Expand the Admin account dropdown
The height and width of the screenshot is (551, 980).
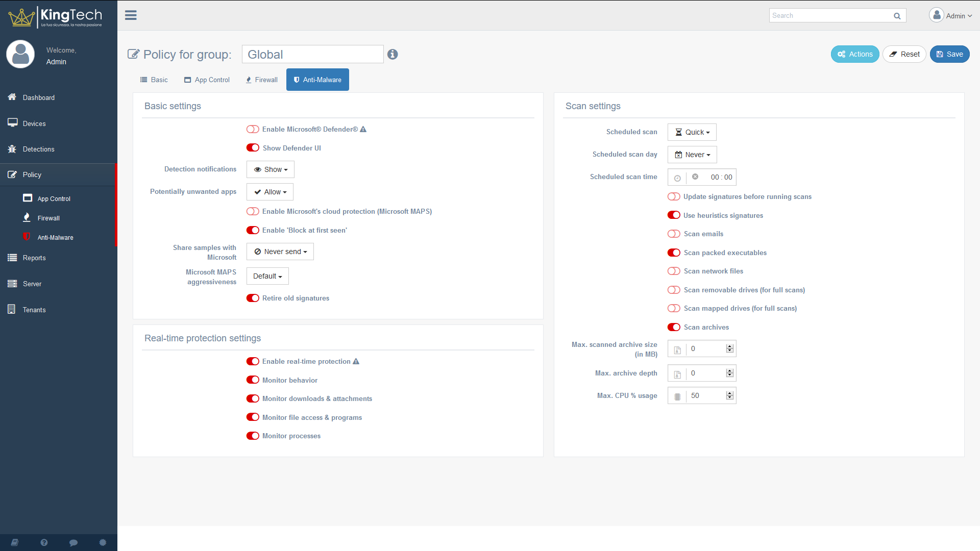[959, 16]
